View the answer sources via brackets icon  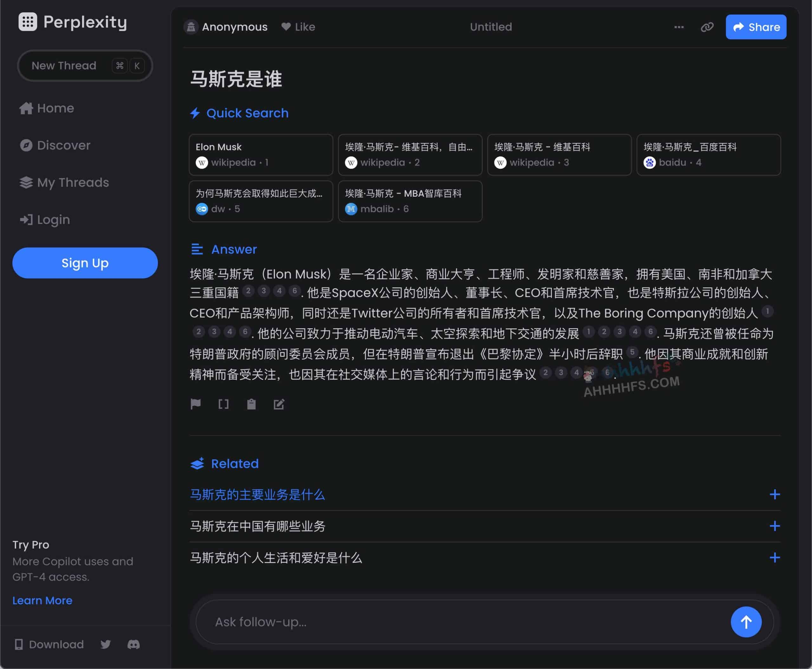point(224,404)
